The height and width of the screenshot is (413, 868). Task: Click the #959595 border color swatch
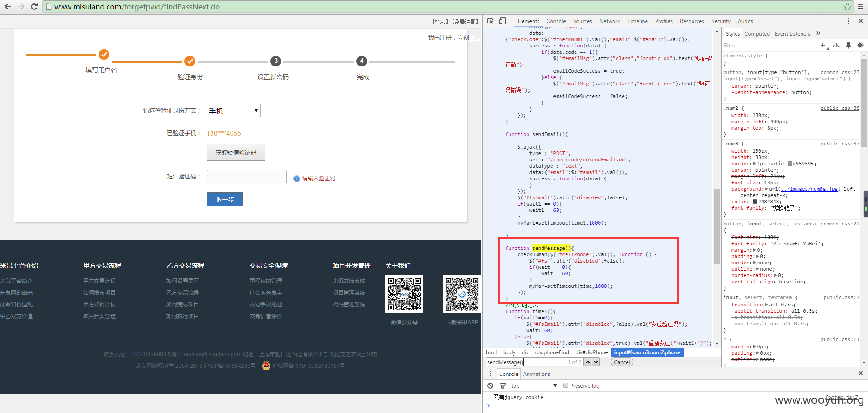click(x=789, y=164)
